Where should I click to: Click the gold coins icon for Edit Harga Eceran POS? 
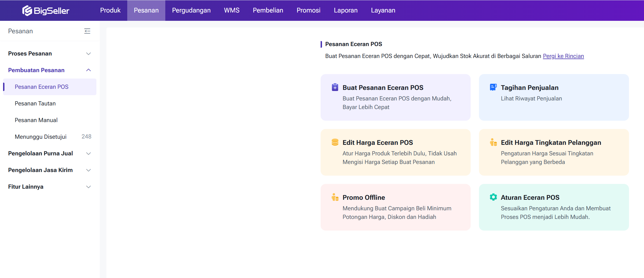335,142
